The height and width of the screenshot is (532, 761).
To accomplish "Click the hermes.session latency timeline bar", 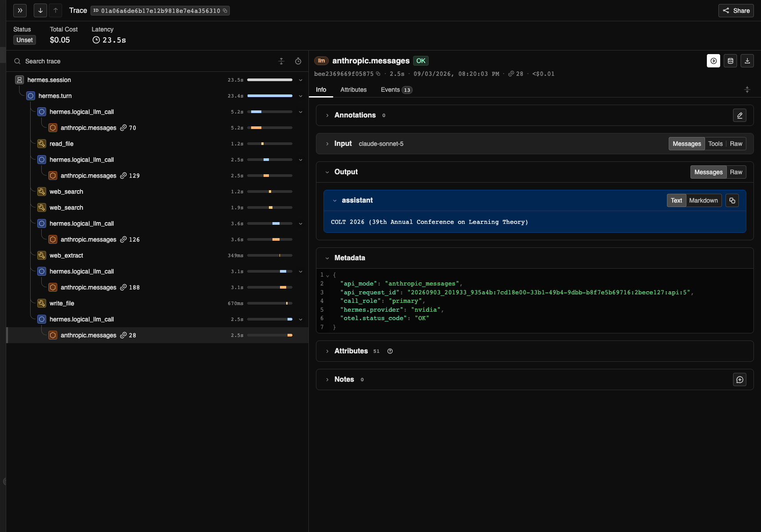I will click(270, 80).
